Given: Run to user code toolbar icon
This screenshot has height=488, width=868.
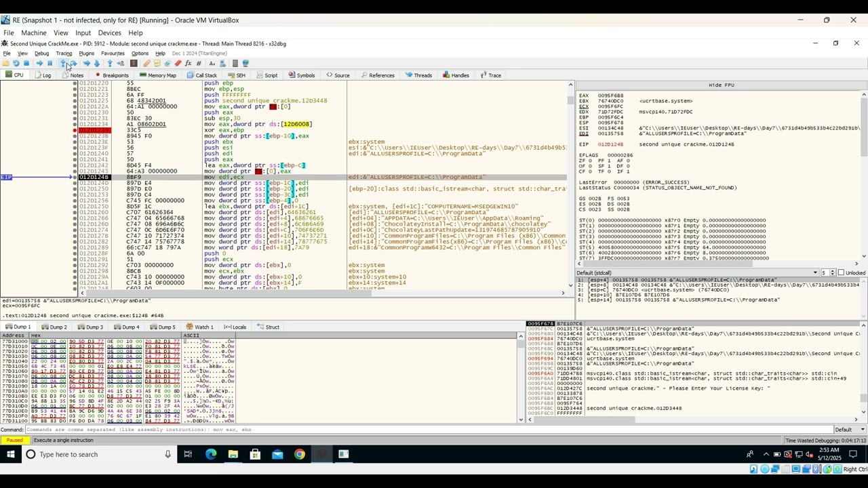Looking at the screenshot, I should pos(121,63).
